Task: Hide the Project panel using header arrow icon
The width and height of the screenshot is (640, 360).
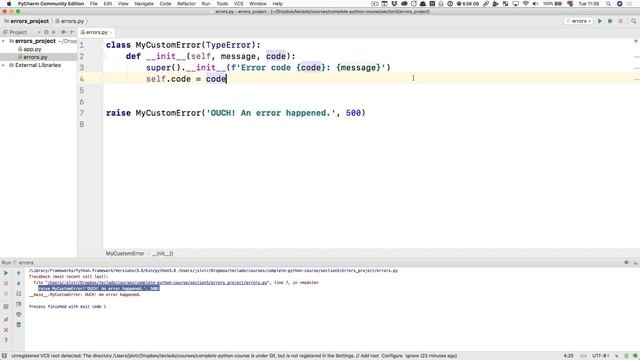Action: coord(72,32)
